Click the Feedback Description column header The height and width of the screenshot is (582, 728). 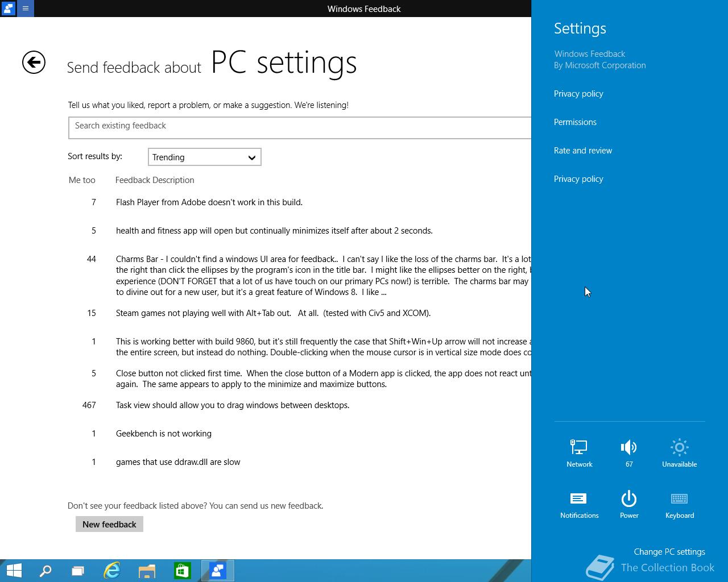[155, 180]
